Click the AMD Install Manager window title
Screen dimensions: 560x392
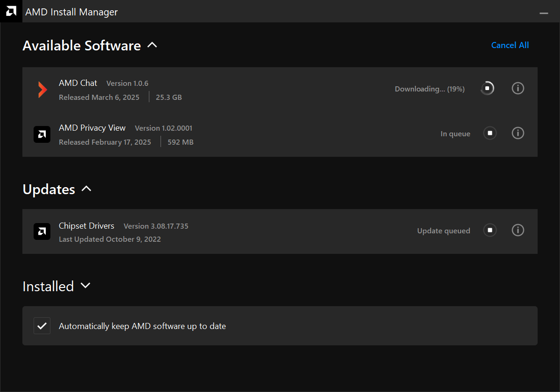point(71,12)
